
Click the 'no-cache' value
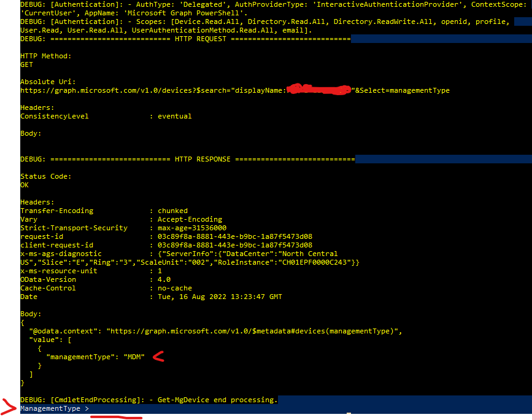coord(174,288)
